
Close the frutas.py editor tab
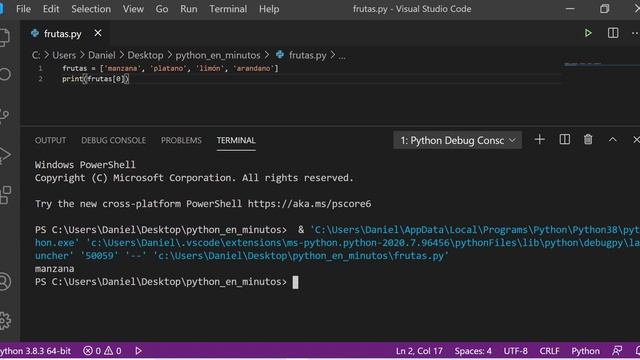point(98,33)
